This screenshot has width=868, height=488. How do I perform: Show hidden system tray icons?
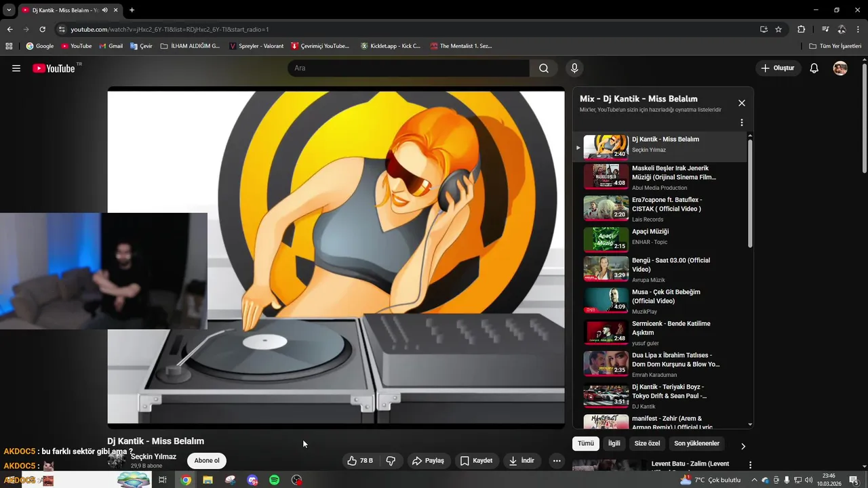coord(754,480)
